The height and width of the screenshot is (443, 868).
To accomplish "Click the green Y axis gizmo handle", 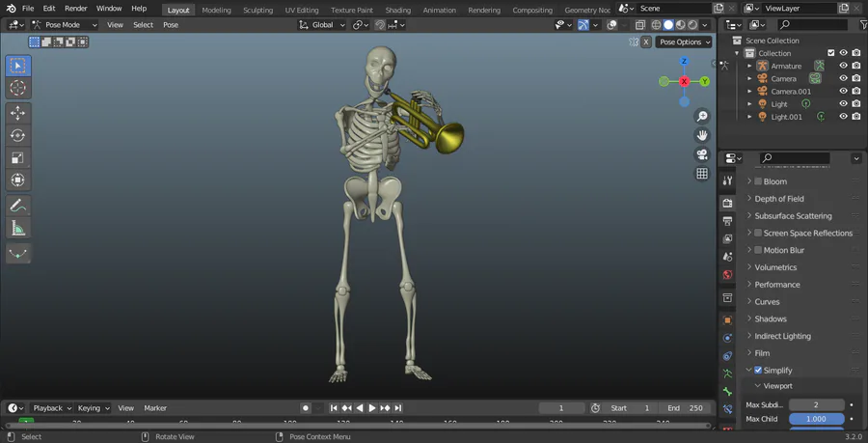I will [705, 81].
